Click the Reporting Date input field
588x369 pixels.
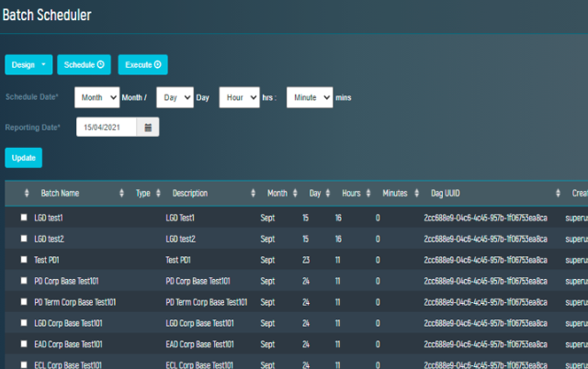coord(107,128)
